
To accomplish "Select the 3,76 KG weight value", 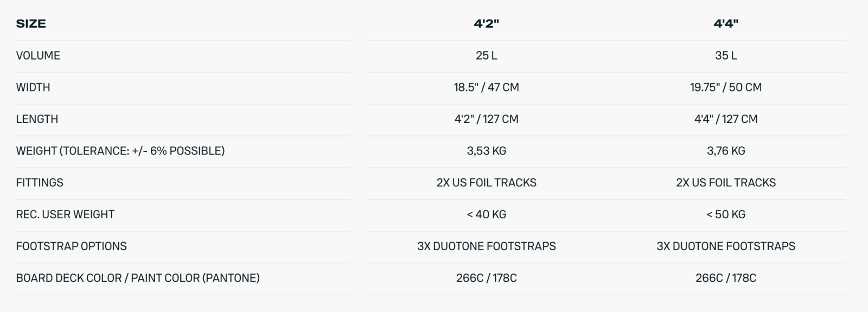I will coord(726,151).
